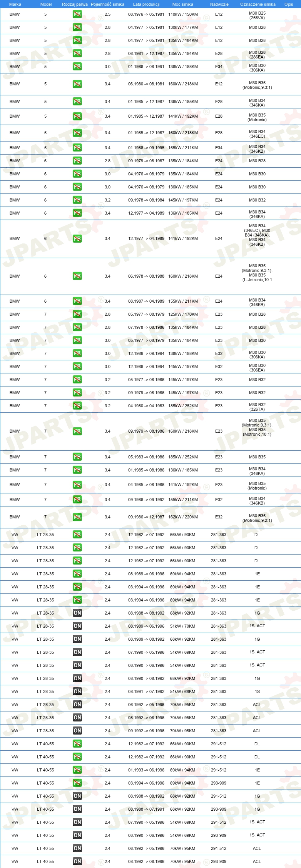Click production dates 06.1980 -> 08.1981
The width and height of the screenshot is (301, 868).
point(146,84)
